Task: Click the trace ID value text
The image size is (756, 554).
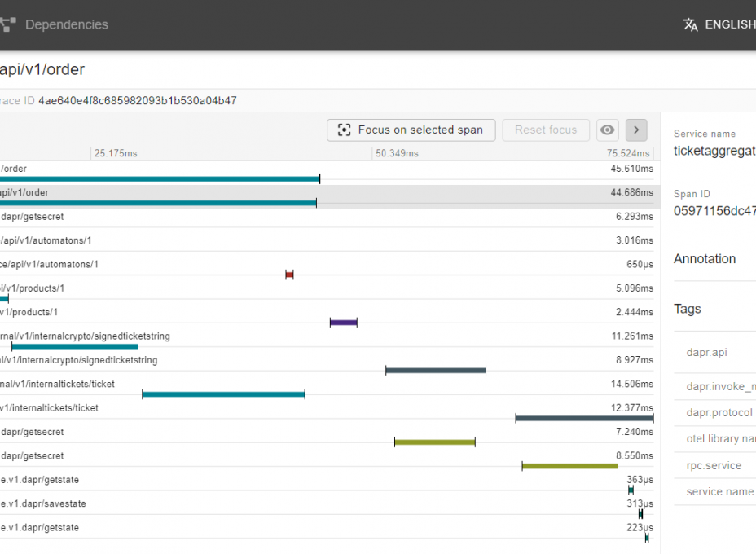Action: [138, 101]
